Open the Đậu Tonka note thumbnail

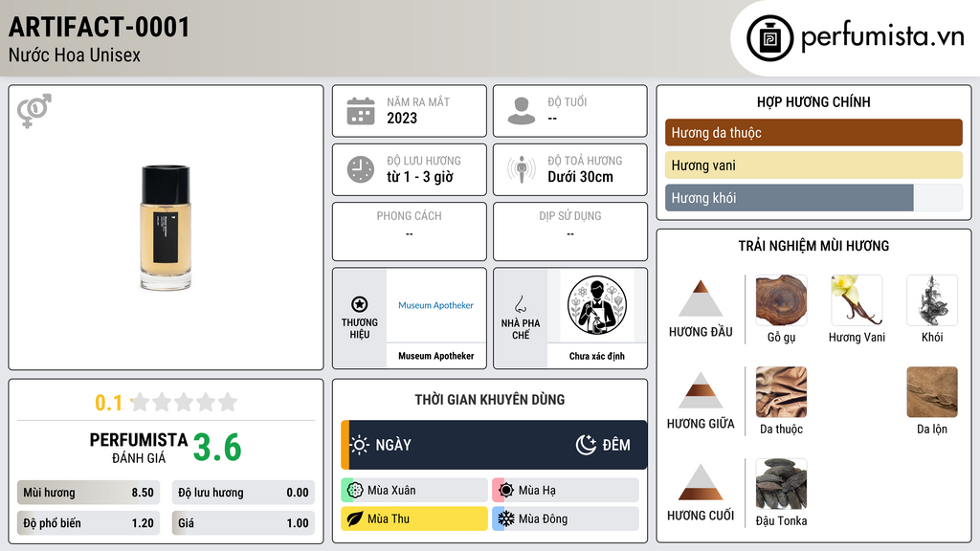(781, 484)
